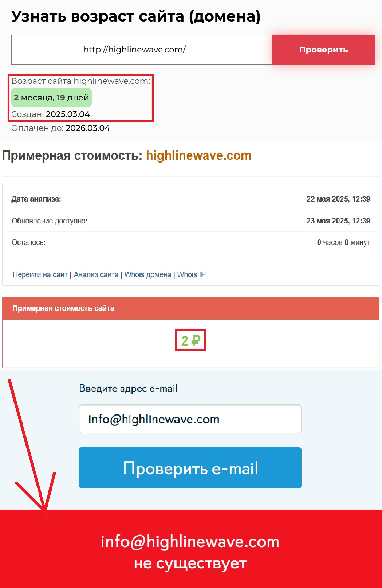Click the Введите адрес e-mail label
Screen dimensions: 382x588
[x=128, y=389]
